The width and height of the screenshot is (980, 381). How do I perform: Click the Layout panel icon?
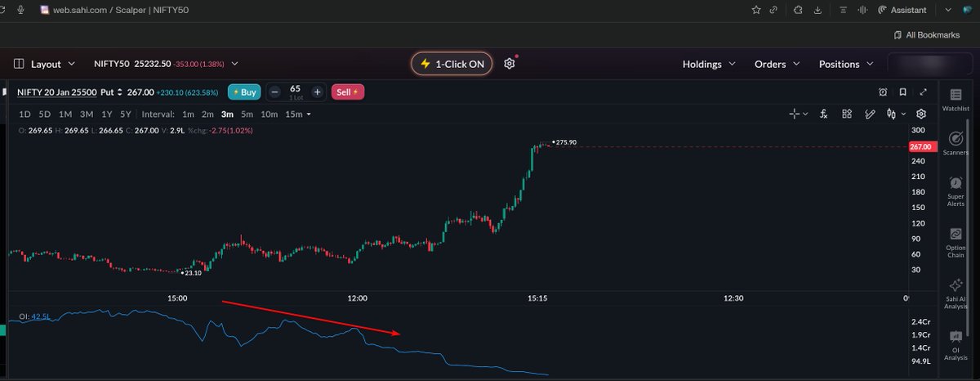click(19, 64)
